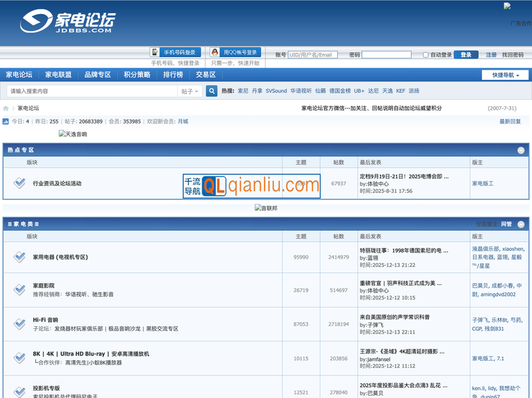Click the 密码 password field
Viewport: 532px width, 398px height.
386,55
